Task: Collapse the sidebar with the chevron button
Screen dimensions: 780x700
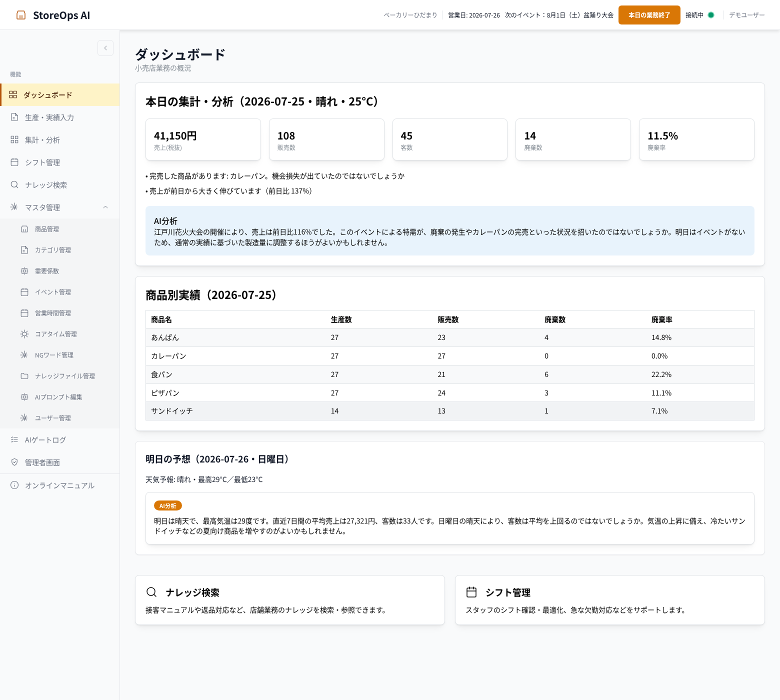Action: point(105,48)
